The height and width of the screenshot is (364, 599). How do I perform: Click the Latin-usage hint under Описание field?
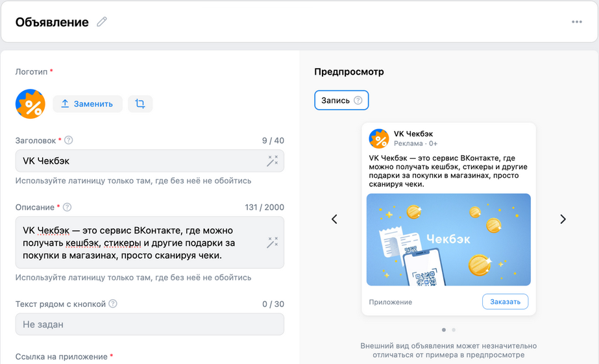tap(133, 277)
